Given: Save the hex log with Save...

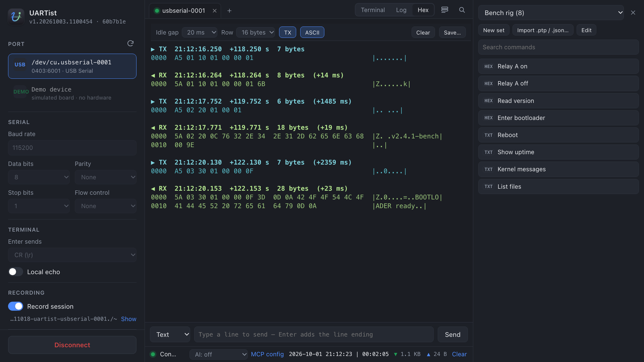Looking at the screenshot, I should [452, 33].
